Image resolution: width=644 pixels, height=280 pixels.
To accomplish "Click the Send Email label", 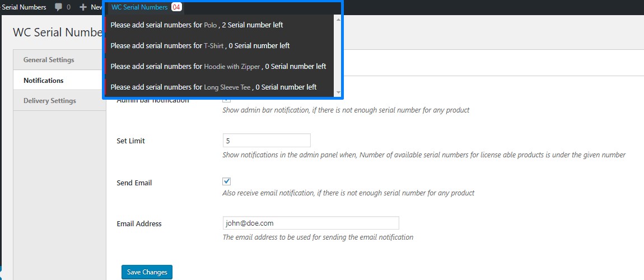I will coord(134,183).
